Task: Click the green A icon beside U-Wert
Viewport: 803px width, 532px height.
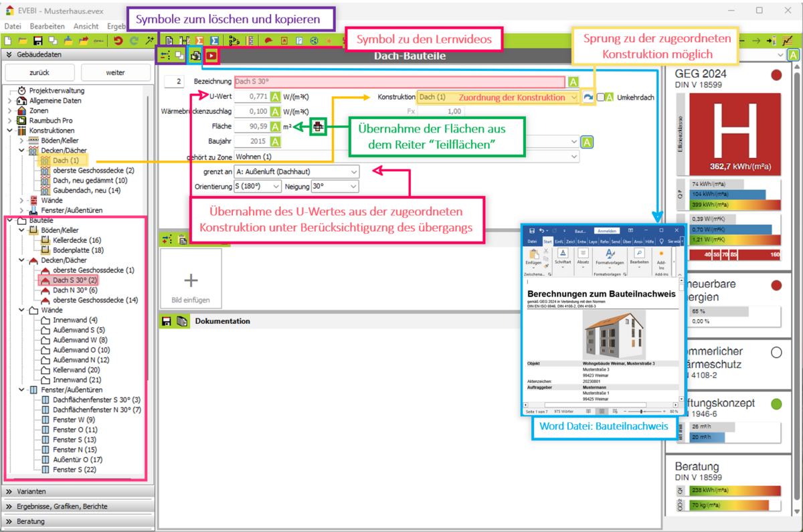Action: click(x=275, y=96)
